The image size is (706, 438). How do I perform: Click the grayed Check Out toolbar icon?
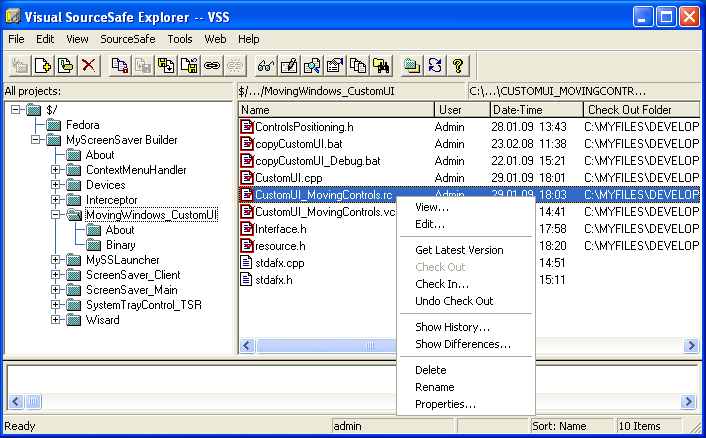(143, 66)
